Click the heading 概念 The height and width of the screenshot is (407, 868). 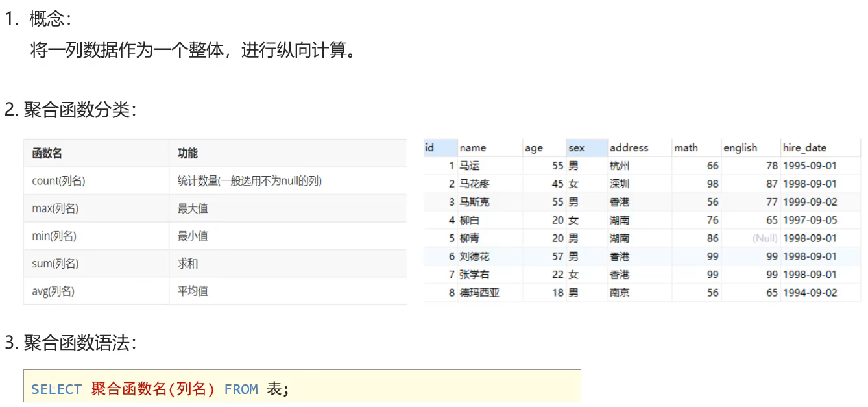click(x=50, y=19)
